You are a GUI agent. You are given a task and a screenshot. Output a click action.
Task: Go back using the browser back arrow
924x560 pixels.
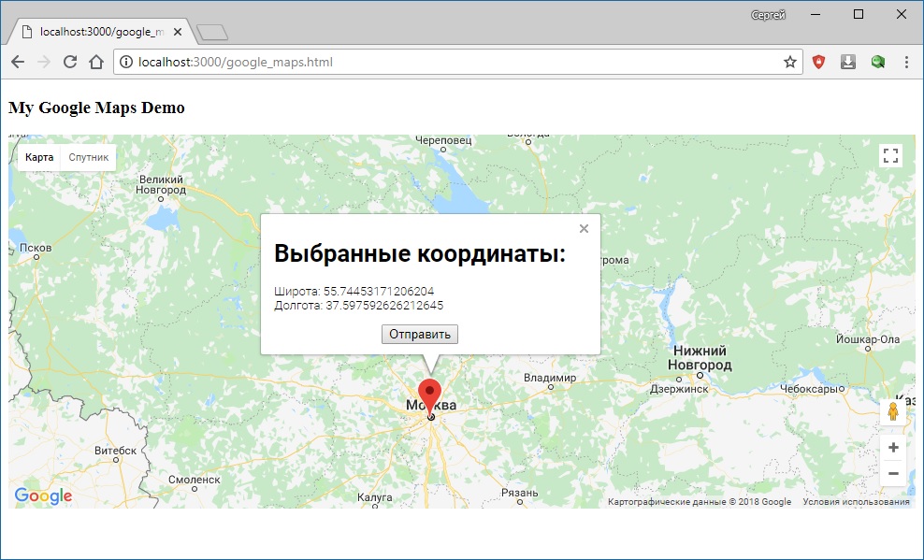pos(18,62)
